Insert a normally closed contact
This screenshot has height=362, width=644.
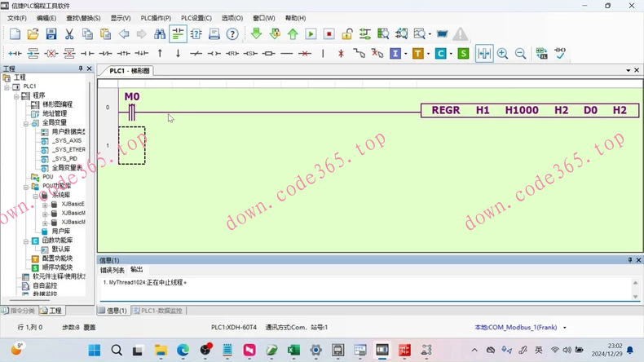click(105, 54)
